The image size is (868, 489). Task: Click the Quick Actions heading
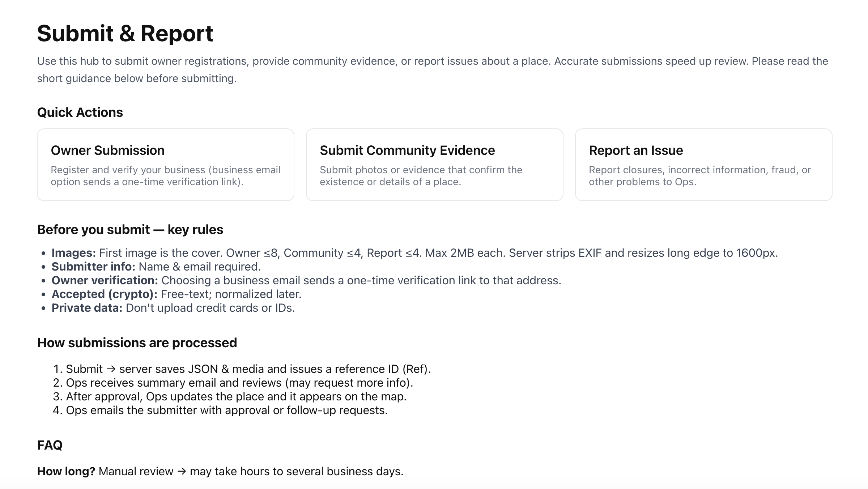(80, 112)
